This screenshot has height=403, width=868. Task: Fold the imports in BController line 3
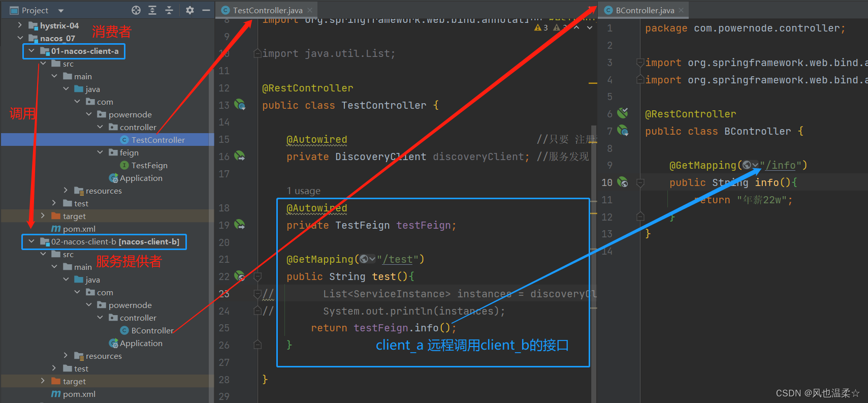640,63
